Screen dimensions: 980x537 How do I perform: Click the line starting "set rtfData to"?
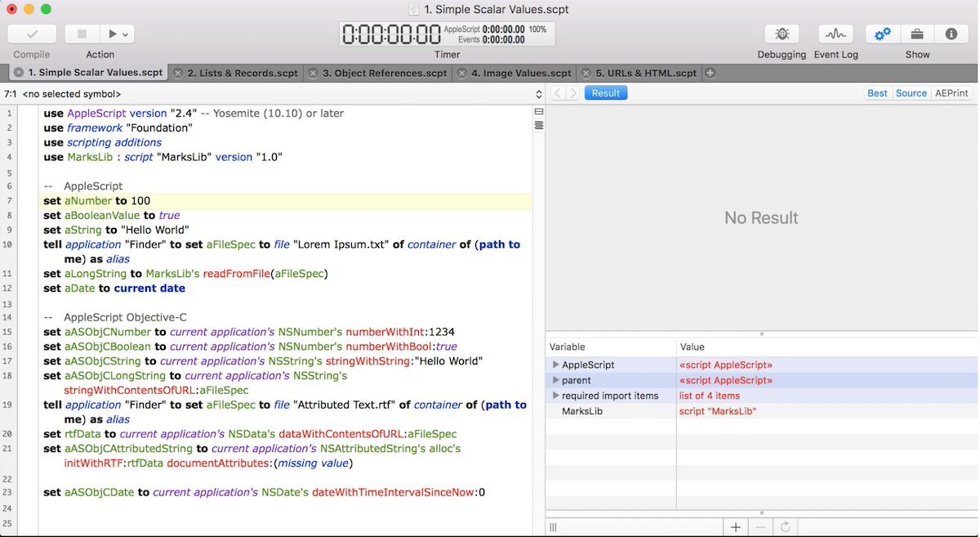(250, 434)
